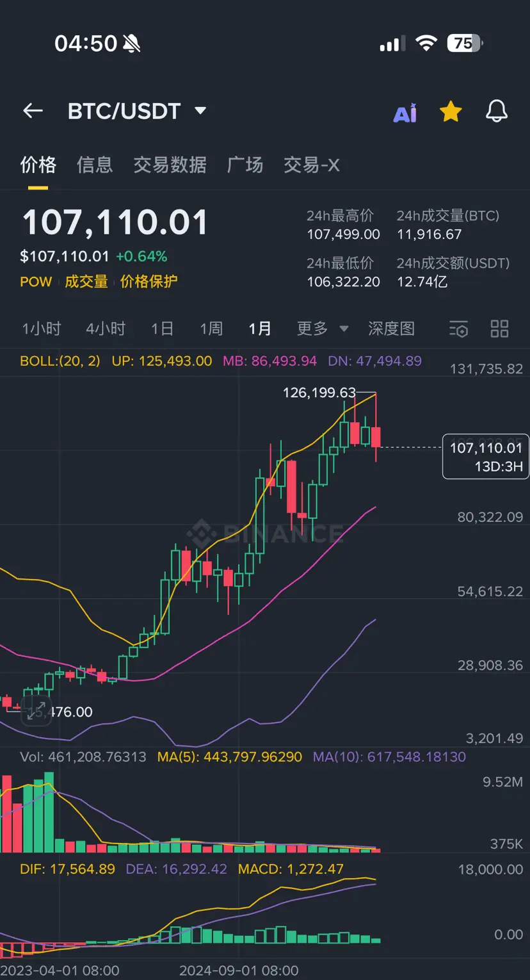530x980 pixels.
Task: Expand the 更多 intervals dropdown
Action: coord(323,329)
